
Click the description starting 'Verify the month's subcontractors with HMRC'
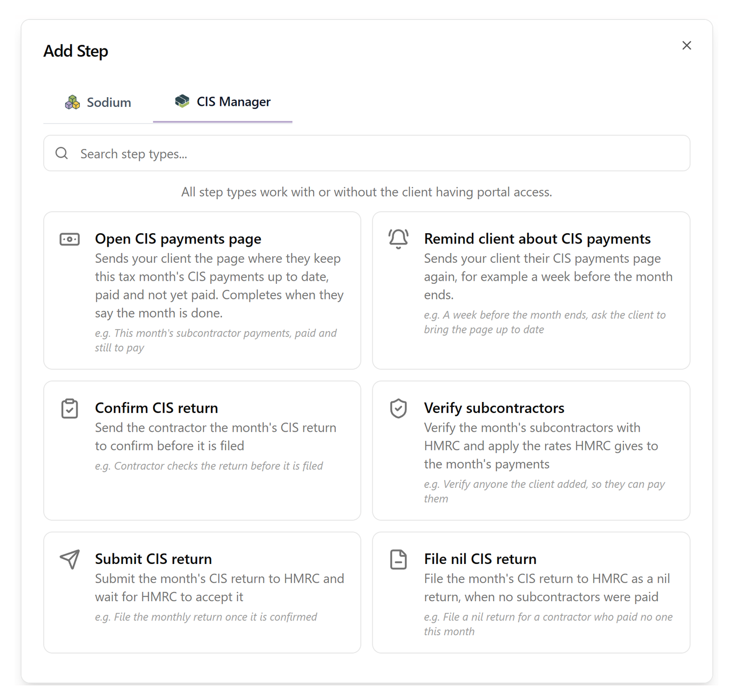(x=541, y=446)
